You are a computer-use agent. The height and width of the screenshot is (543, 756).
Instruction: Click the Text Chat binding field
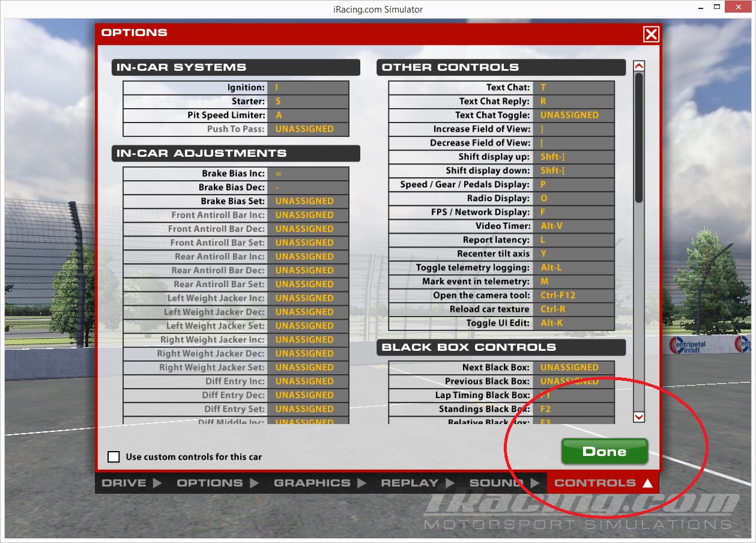(x=573, y=88)
